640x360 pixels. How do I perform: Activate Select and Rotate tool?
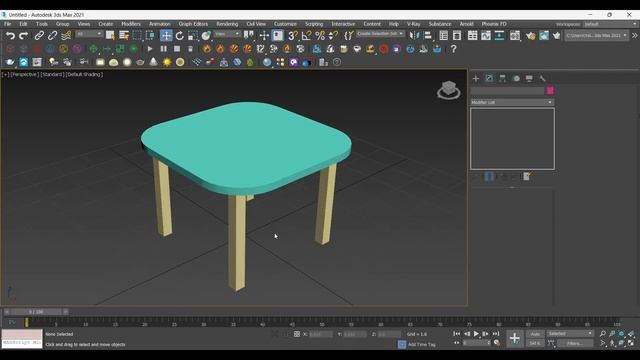[180, 36]
